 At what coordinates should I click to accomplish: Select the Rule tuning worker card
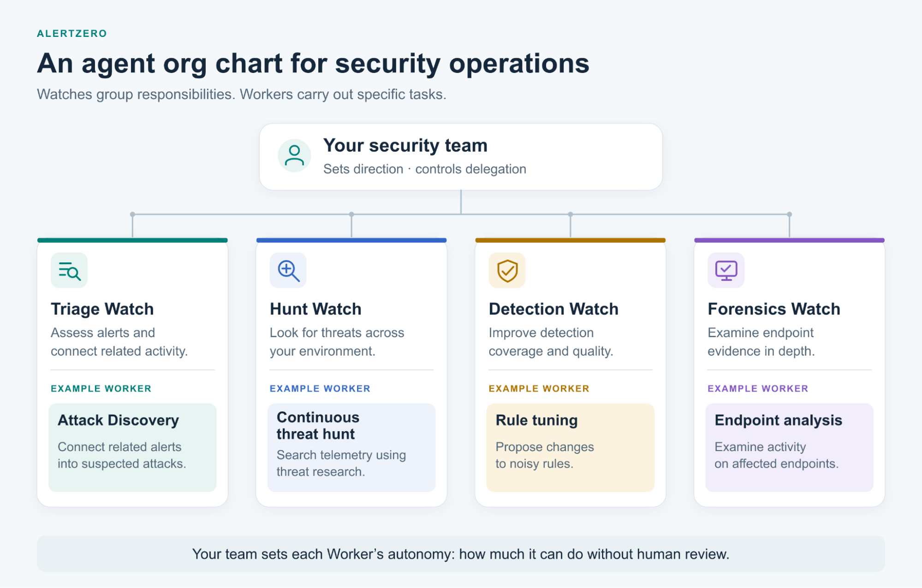pos(571,447)
